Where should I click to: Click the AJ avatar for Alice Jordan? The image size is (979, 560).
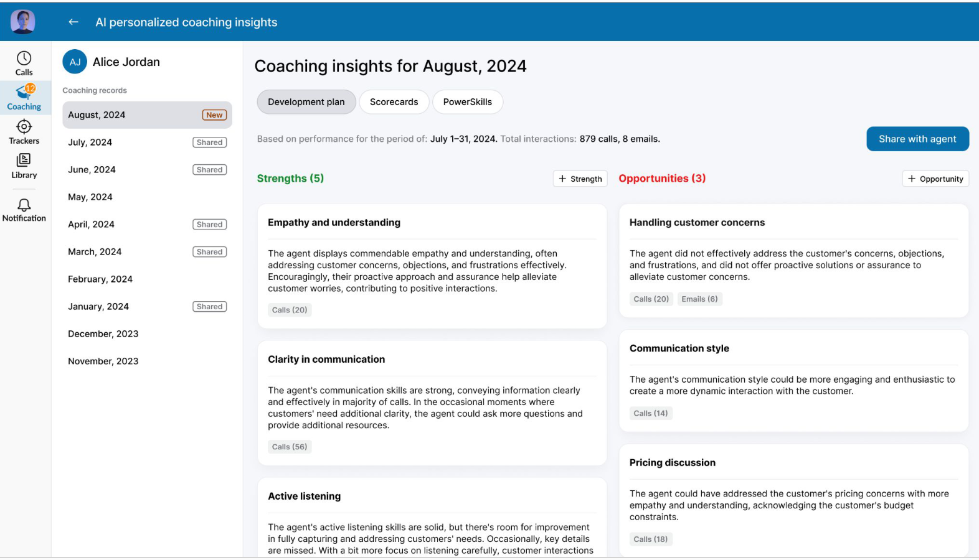click(x=75, y=62)
